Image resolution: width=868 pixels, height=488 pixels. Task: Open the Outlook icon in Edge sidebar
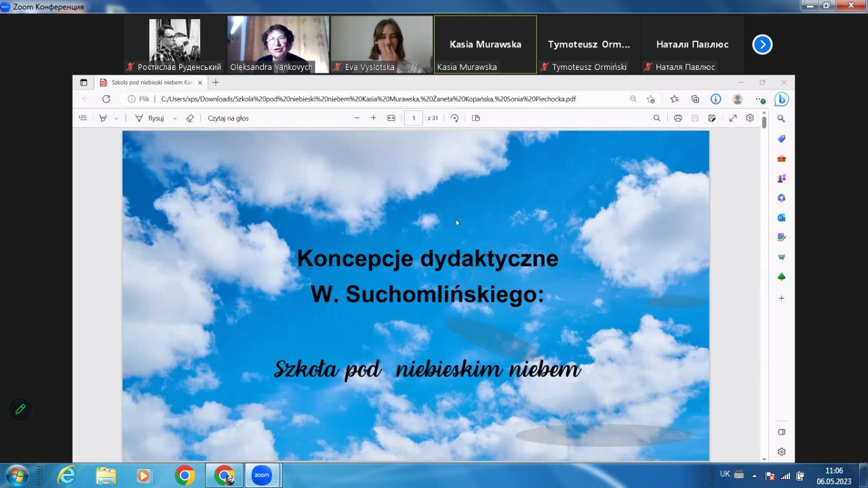click(x=781, y=218)
